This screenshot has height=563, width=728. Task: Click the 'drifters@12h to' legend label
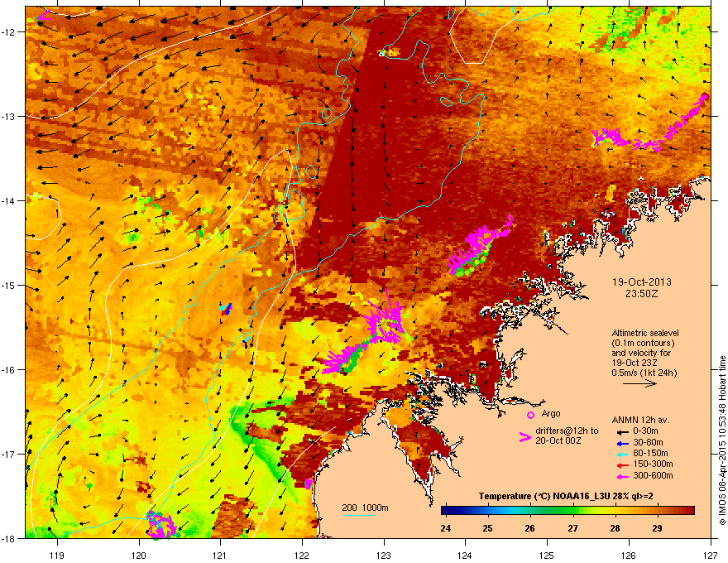(x=567, y=431)
